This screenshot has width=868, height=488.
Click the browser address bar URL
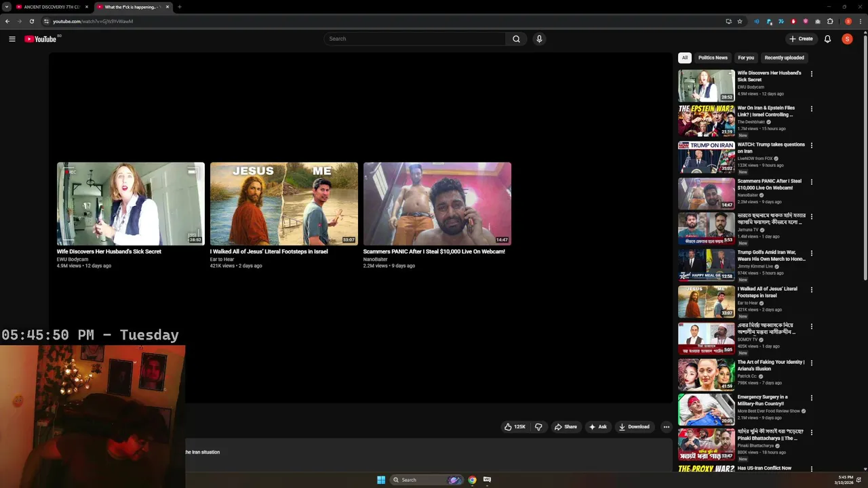[93, 21]
